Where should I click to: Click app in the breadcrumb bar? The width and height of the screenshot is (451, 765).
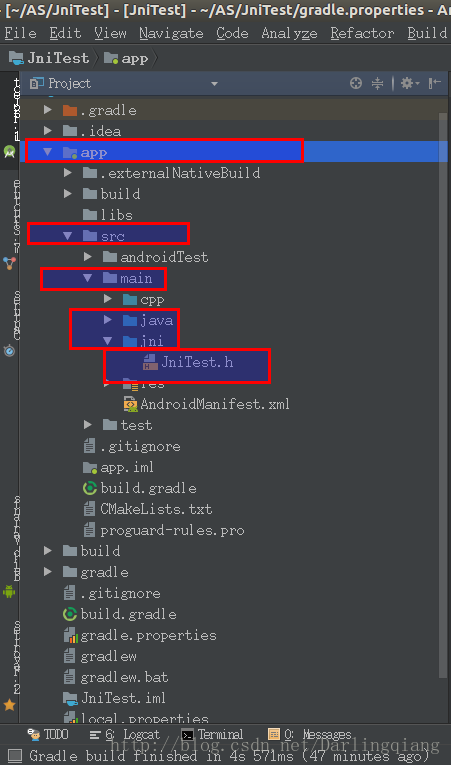tap(135, 59)
